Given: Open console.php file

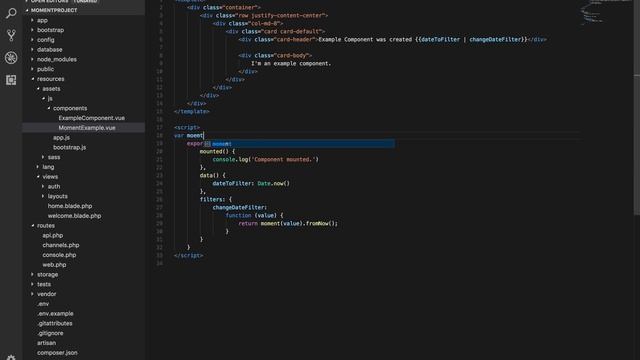Looking at the screenshot, I should tap(59, 255).
